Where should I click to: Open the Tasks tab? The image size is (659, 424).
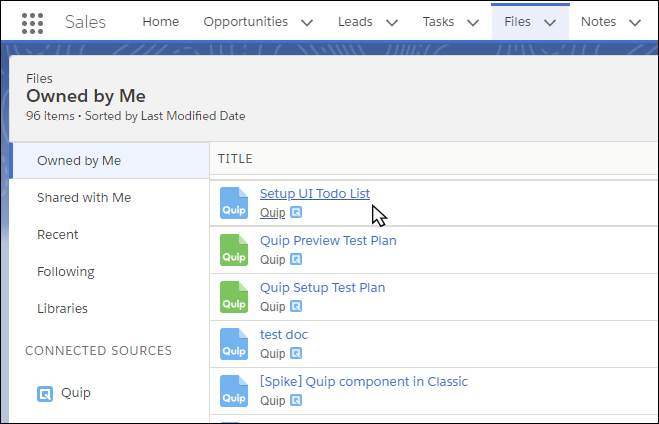pyautogui.click(x=438, y=22)
